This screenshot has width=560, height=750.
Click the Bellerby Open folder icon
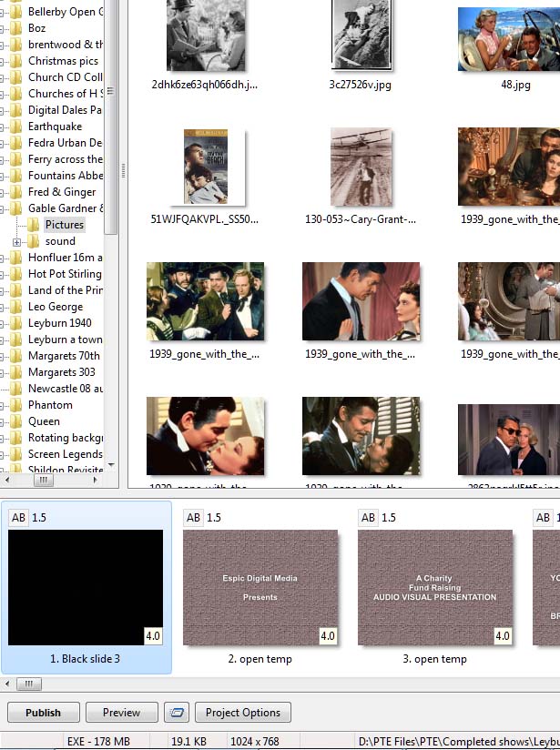pos(15,12)
